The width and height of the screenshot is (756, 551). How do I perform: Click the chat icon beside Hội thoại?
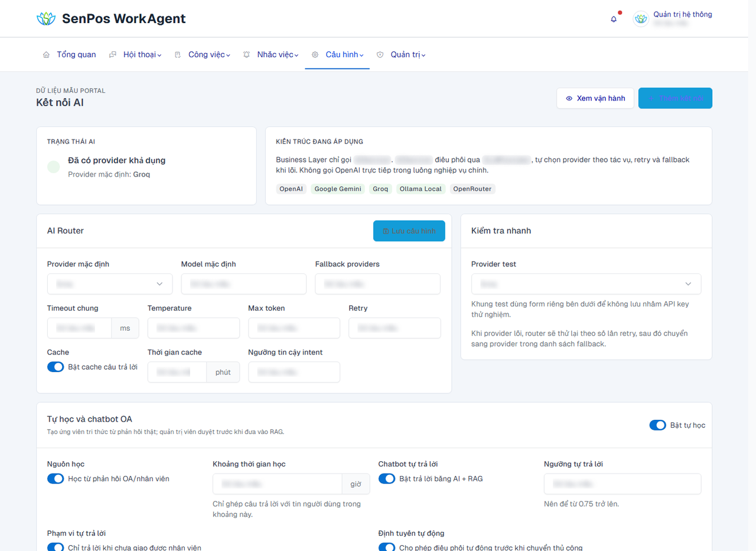pyautogui.click(x=113, y=55)
